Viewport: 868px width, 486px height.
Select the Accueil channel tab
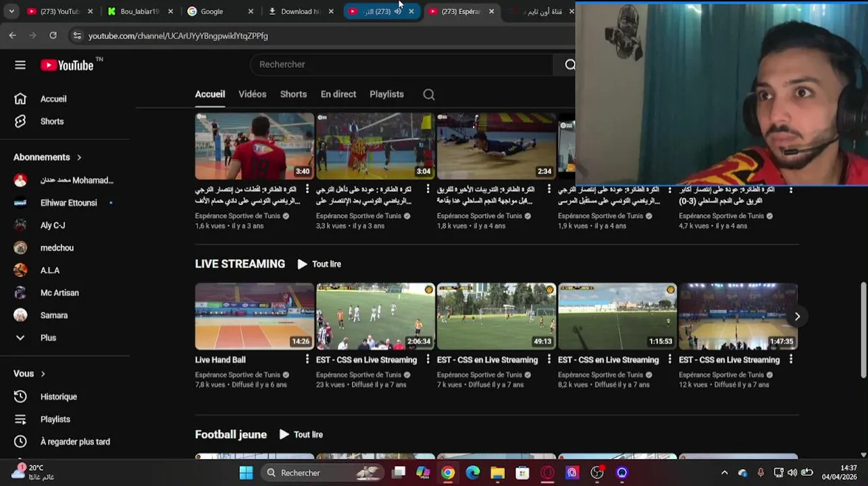tap(210, 94)
